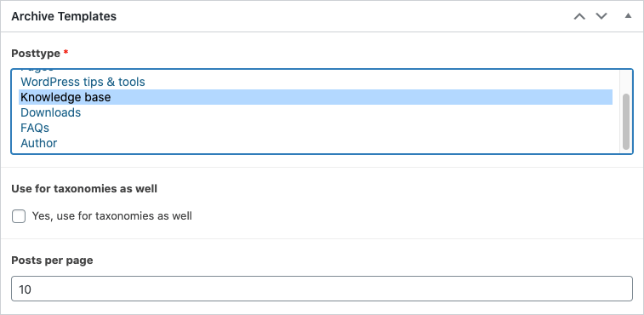Collapse the Archive Templates panel triangle
This screenshot has height=315, width=644.
click(x=628, y=16)
